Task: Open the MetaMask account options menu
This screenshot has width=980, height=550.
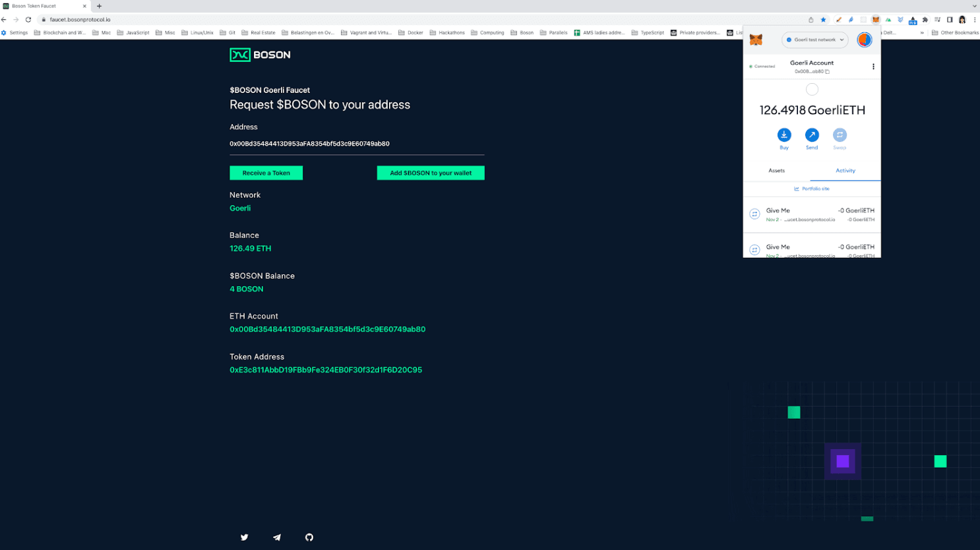Action: 873,67
